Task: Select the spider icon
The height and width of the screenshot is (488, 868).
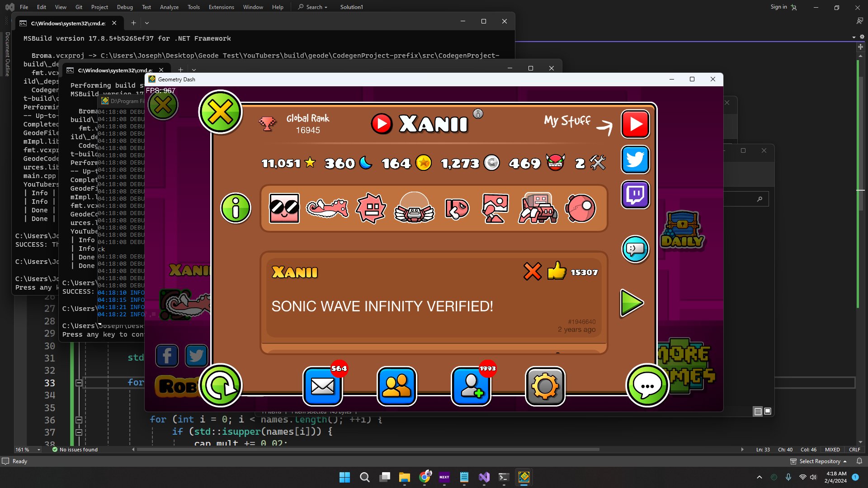Action: (538, 208)
